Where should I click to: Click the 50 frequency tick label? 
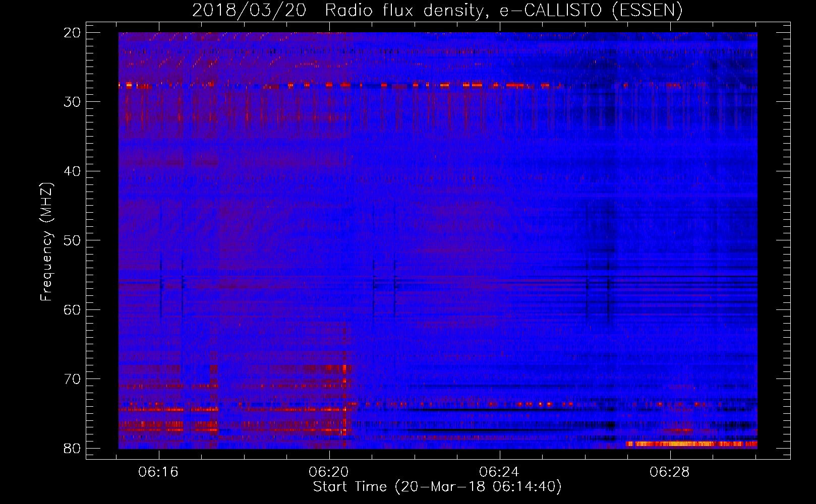tap(73, 240)
